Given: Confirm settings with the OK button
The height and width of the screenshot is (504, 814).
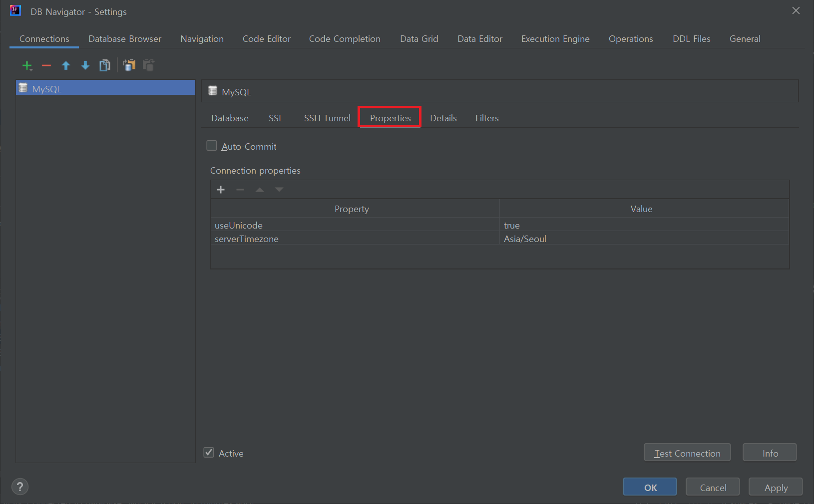Looking at the screenshot, I should [650, 487].
